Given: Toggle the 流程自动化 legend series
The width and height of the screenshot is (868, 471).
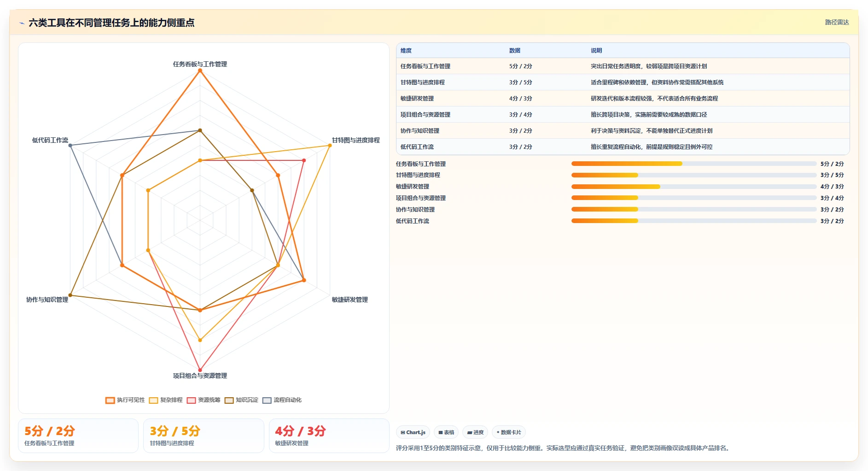Looking at the screenshot, I should (x=282, y=400).
